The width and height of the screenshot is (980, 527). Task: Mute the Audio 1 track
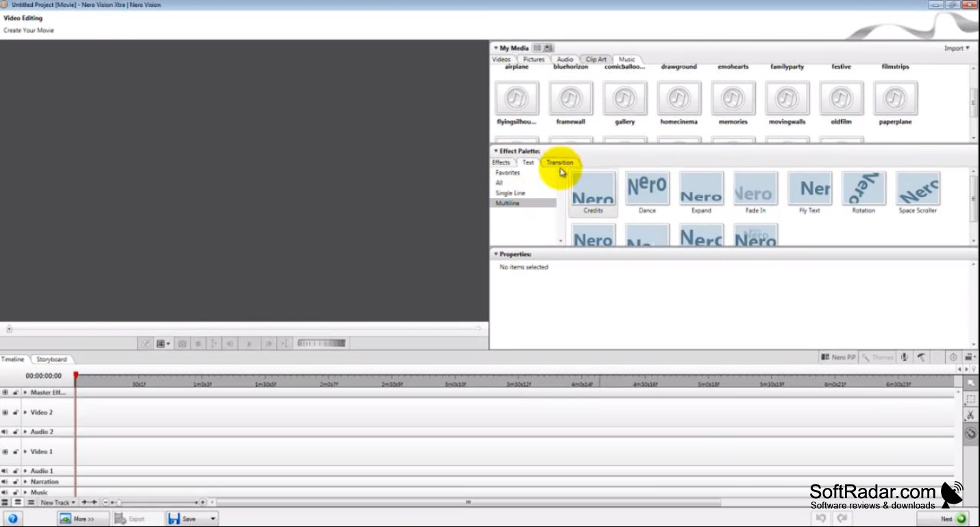(5, 471)
